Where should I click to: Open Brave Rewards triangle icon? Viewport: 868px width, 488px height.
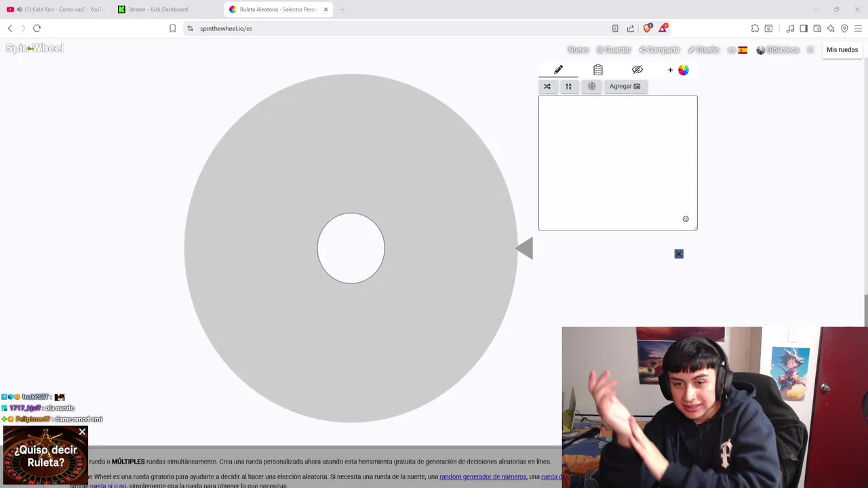point(663,28)
